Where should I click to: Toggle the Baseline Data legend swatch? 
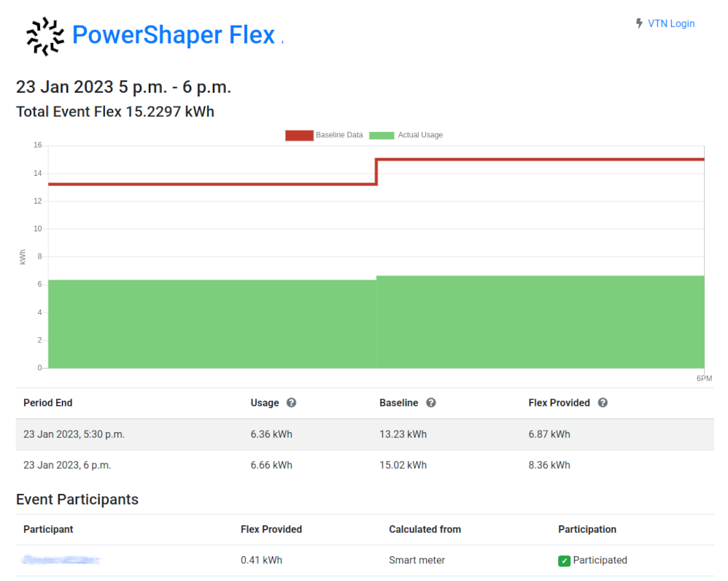tap(298, 135)
